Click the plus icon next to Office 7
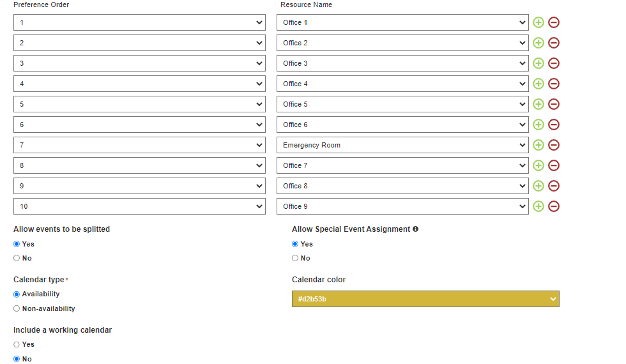626x364 pixels. (538, 165)
